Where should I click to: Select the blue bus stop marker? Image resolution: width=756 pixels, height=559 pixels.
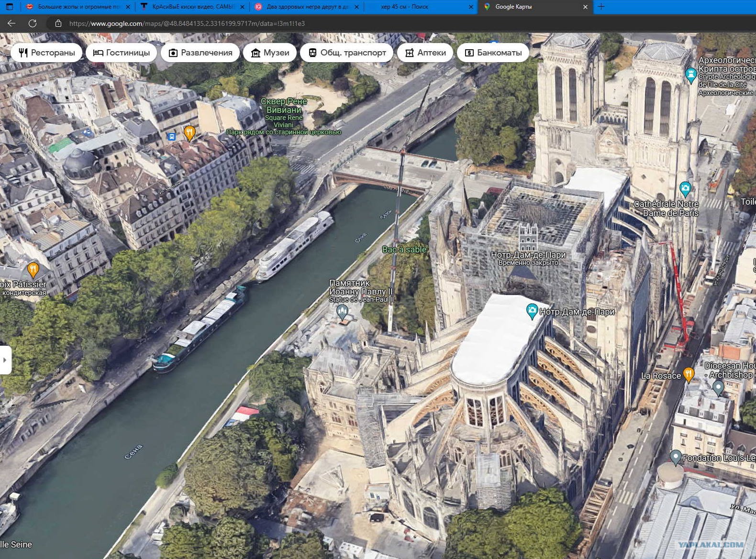click(172, 137)
